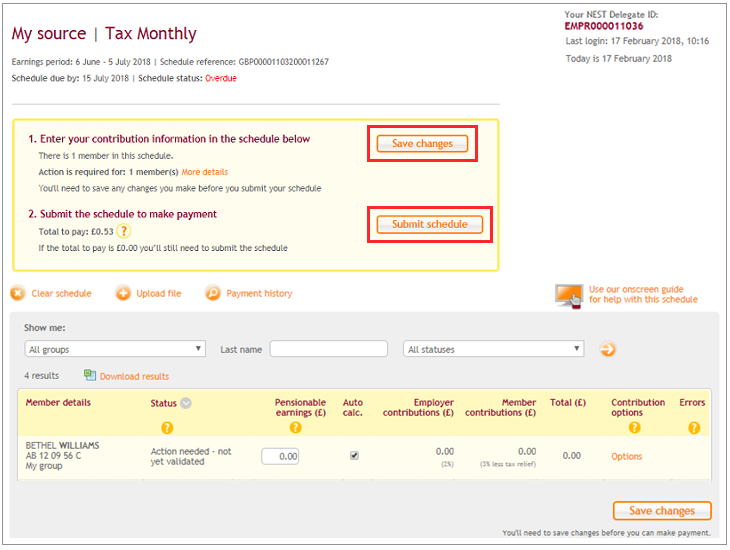This screenshot has width=730, height=550.
Task: Click the Upload file plus icon
Action: pyautogui.click(x=123, y=293)
